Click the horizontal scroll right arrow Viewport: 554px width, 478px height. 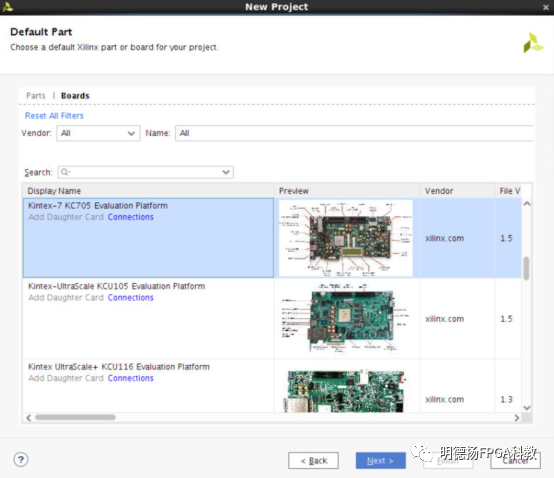[x=517, y=418]
